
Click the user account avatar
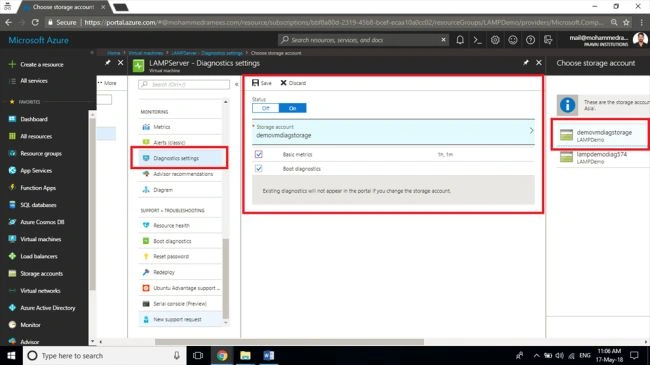[640, 40]
